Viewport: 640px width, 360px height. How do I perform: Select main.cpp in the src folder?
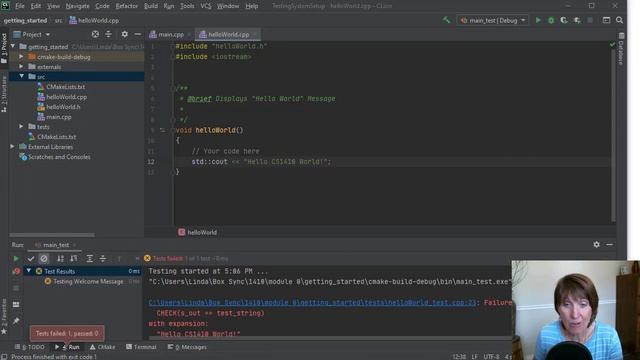click(x=59, y=117)
